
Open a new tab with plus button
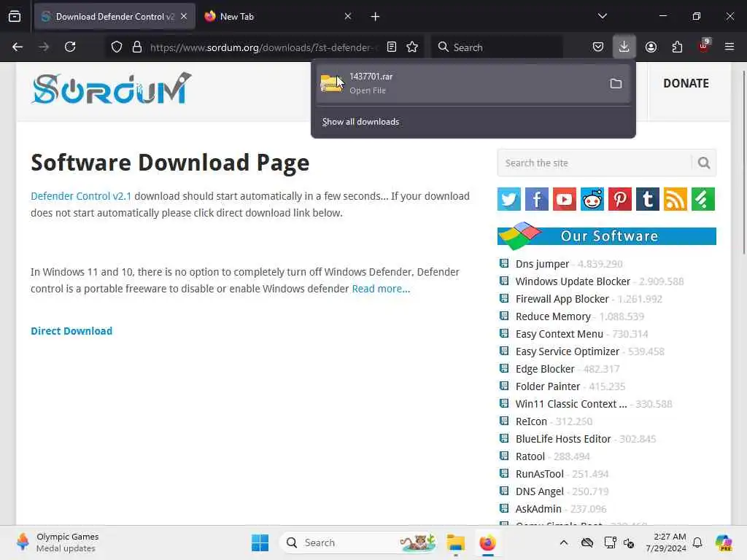376,17
